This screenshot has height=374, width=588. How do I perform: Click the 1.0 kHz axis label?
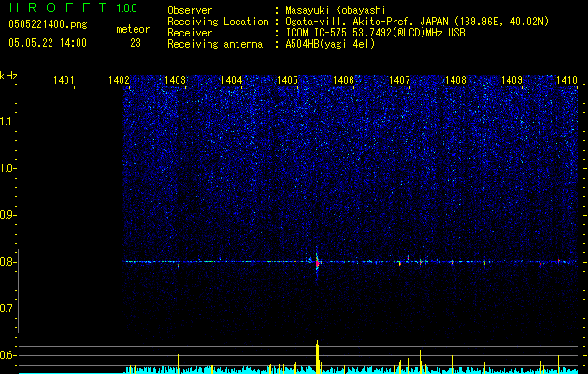[7, 168]
